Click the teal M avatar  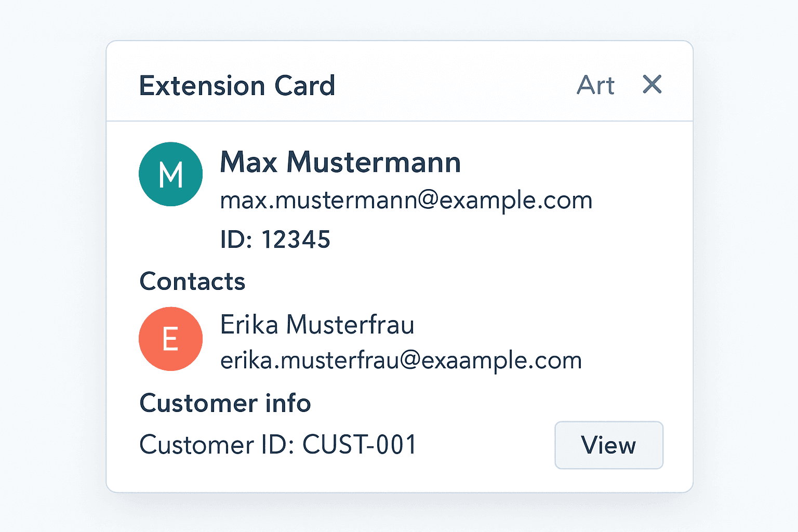point(170,174)
